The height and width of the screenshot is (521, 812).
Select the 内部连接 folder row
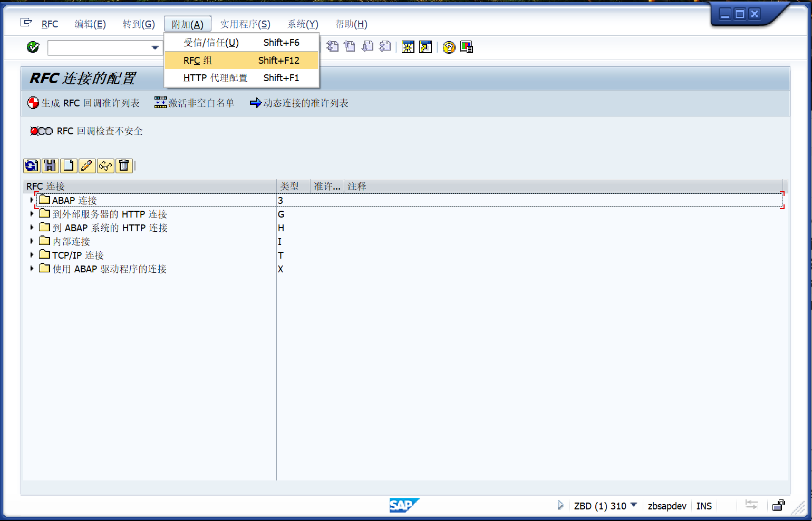[x=64, y=241]
